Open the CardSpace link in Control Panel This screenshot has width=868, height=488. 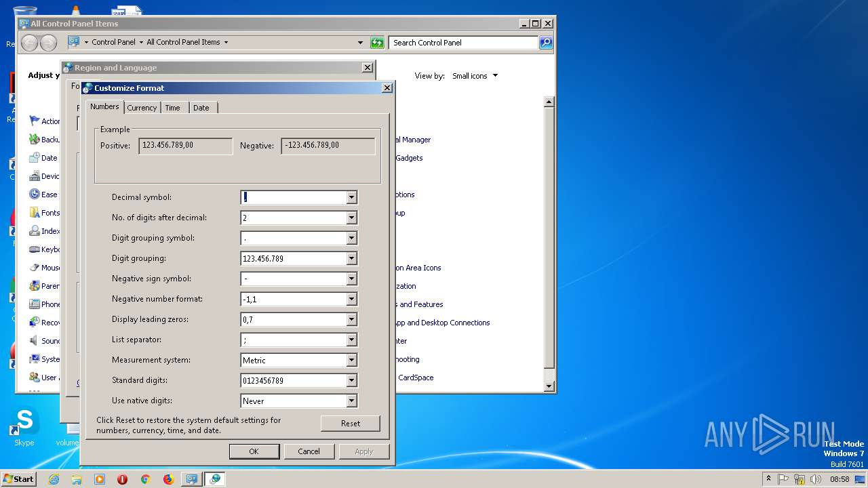pos(416,378)
